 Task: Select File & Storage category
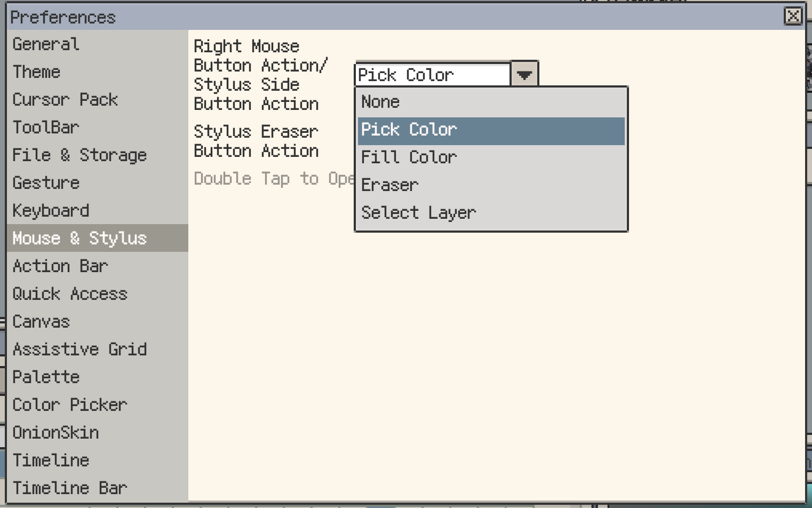[79, 155]
